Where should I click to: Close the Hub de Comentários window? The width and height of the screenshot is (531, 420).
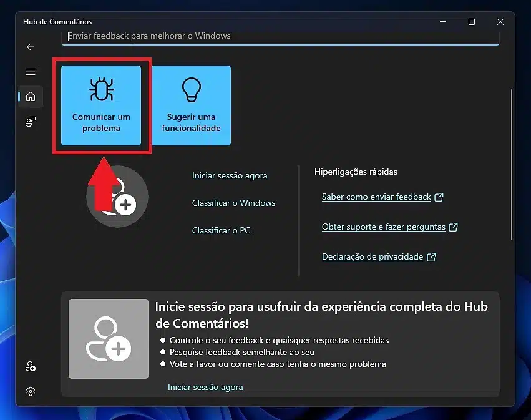[500, 22]
